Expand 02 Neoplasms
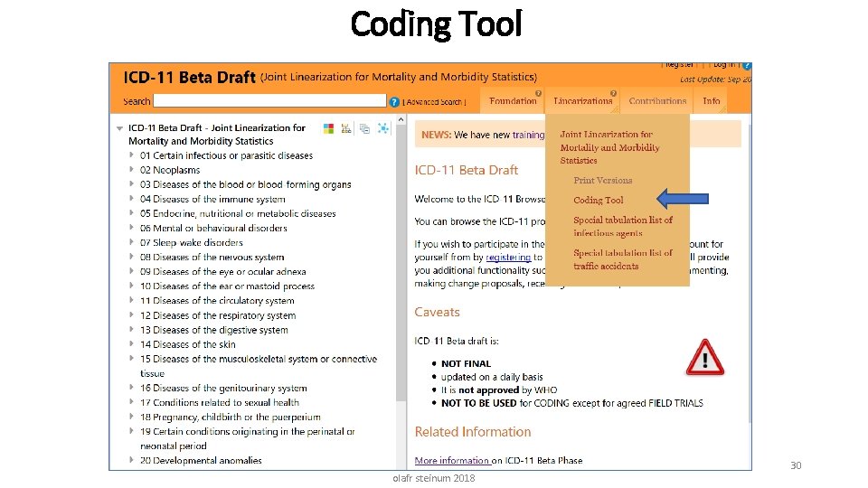Image resolution: width=868 pixels, height=488 pixels. [x=131, y=169]
